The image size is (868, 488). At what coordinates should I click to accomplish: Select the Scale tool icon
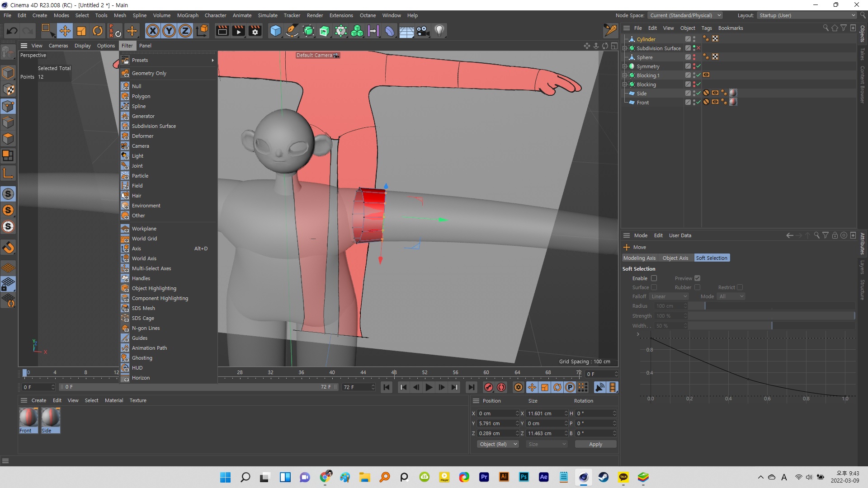(x=81, y=31)
